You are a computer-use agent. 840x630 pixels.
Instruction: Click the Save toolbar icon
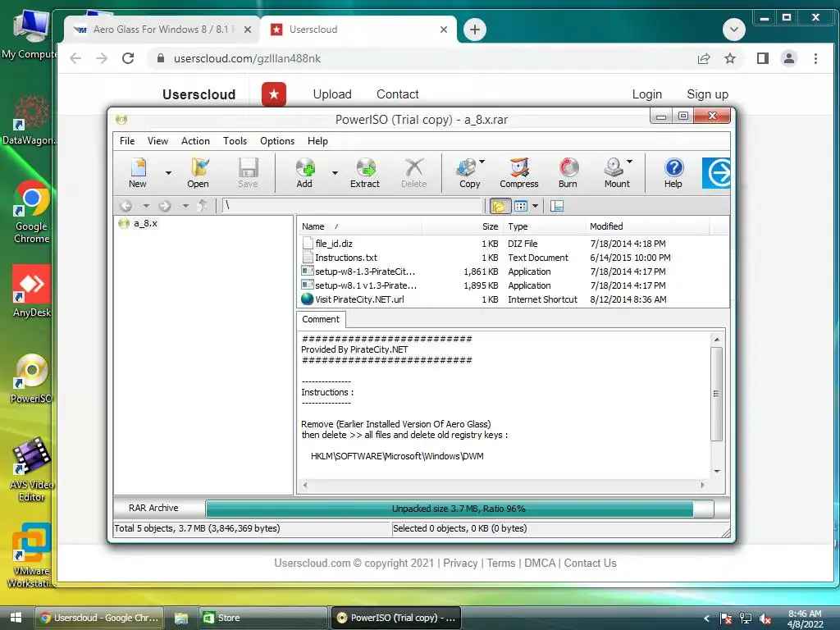click(248, 172)
